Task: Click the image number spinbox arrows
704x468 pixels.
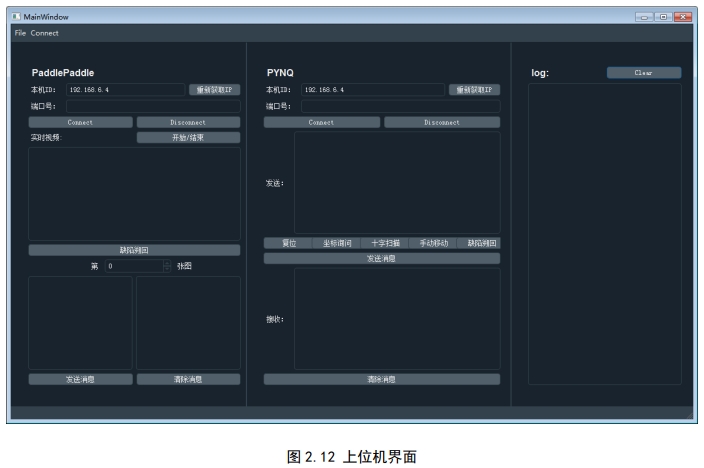Action: (167, 266)
